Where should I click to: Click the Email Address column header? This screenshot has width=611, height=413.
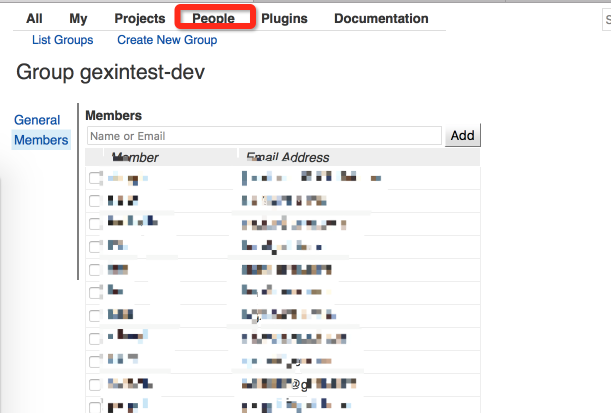(x=288, y=157)
